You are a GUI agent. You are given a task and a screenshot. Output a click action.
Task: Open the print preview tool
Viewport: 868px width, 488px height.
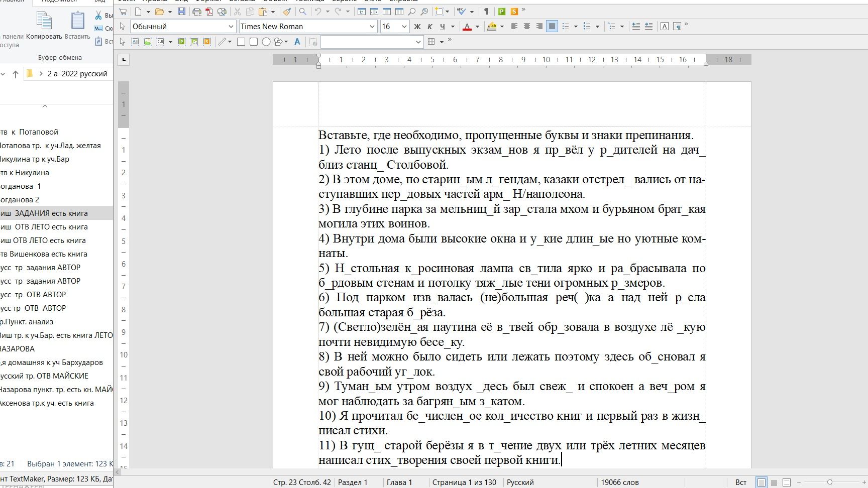click(222, 12)
